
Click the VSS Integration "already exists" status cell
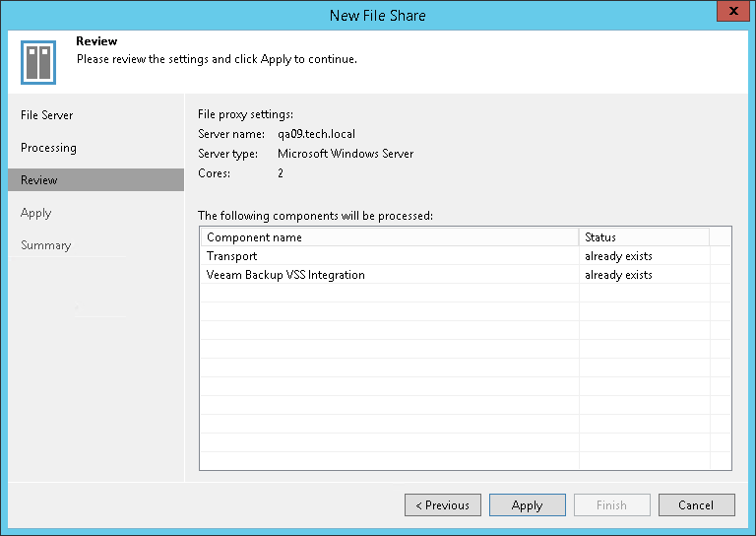tap(618, 275)
